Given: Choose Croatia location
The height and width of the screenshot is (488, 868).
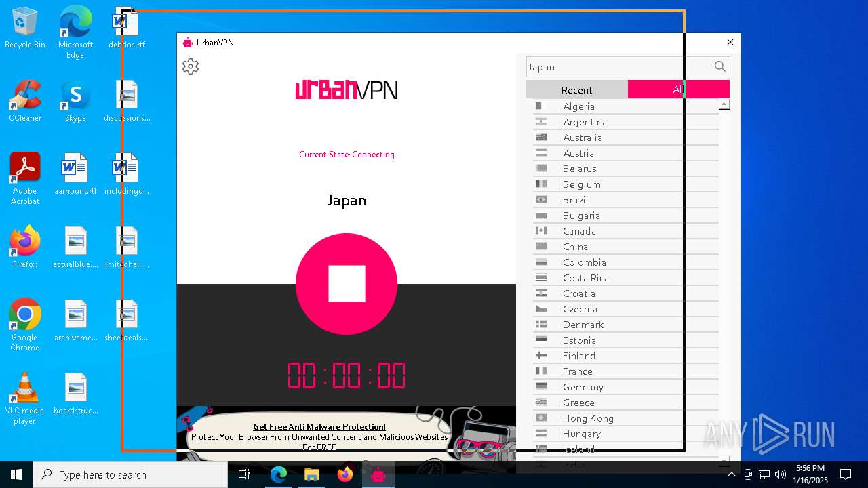Looking at the screenshot, I should (x=626, y=293).
